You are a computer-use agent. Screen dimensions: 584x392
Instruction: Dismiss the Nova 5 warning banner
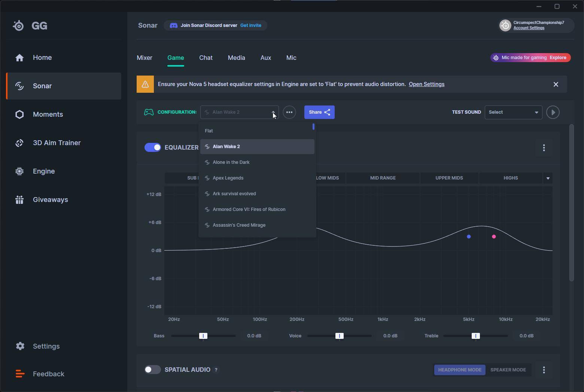(x=556, y=85)
